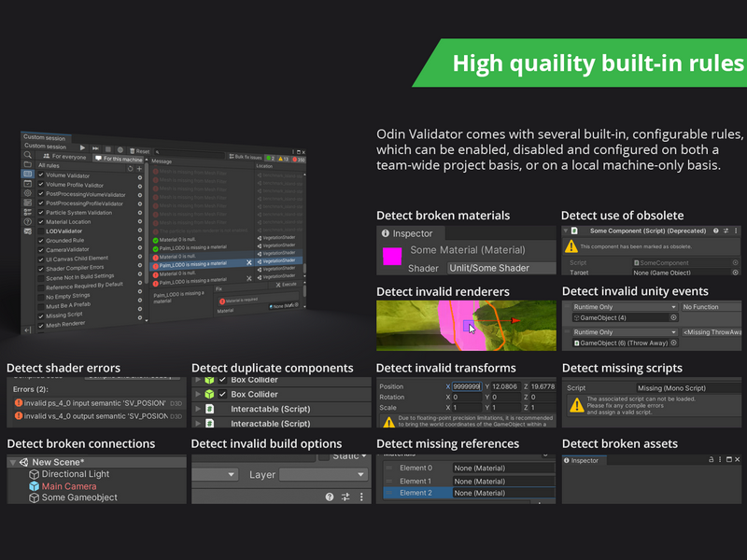Click the fix icon on highlighted Palm_LOD0 message
The image size is (747, 560).
point(249,262)
